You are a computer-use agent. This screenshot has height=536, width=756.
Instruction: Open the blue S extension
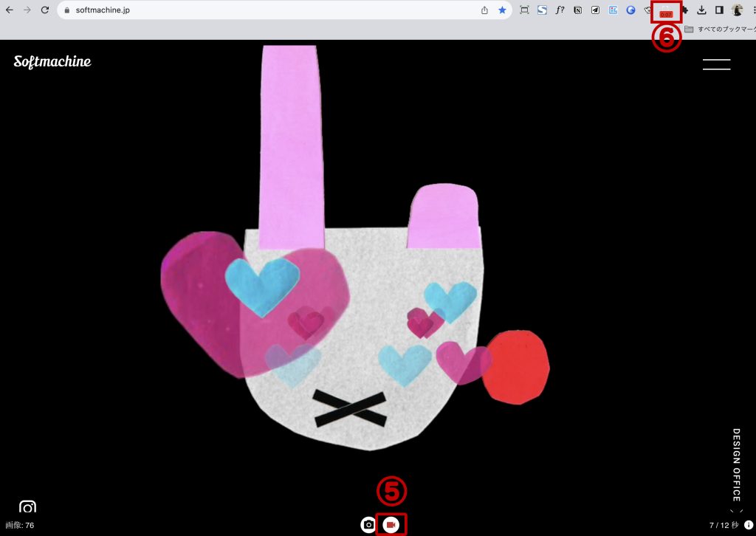(x=542, y=10)
